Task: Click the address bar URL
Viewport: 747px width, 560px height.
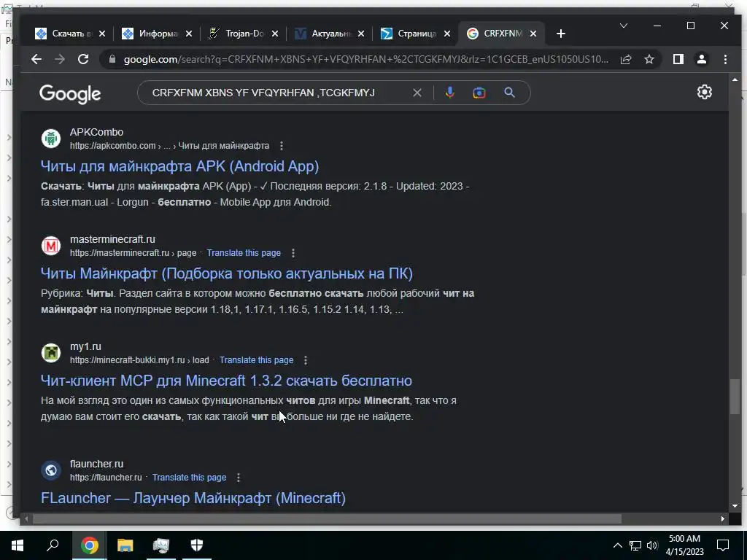Action: [x=366, y=60]
